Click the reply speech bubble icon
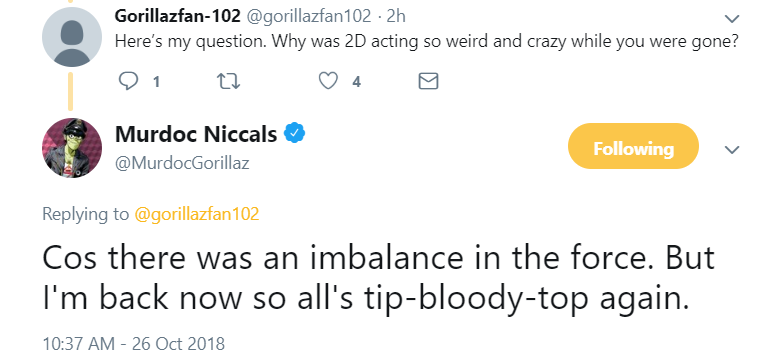Image resolution: width=769 pixels, height=360 pixels. click(x=128, y=81)
